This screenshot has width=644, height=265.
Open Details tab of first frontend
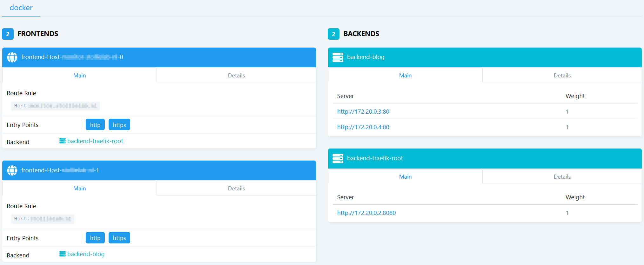[x=236, y=76]
